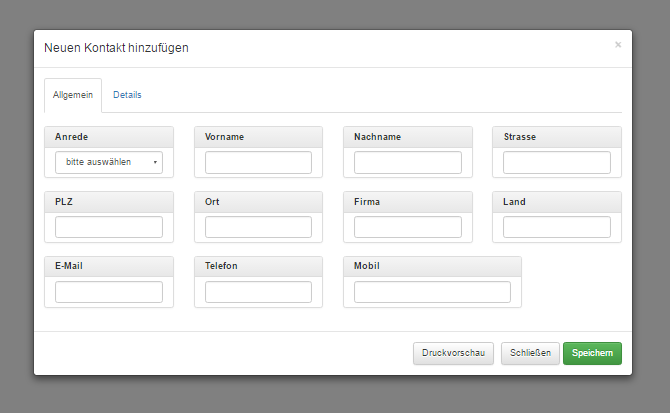
Task: Click the Nachname text field
Action: 407,162
